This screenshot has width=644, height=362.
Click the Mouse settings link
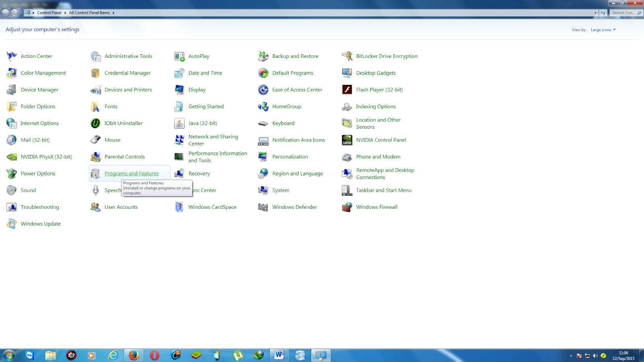click(112, 140)
